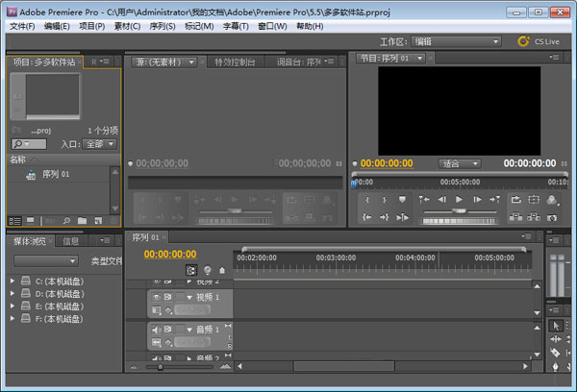This screenshot has height=392, width=577.
Task: Expand the C: (本机磁盘) drive node
Action: click(12, 281)
